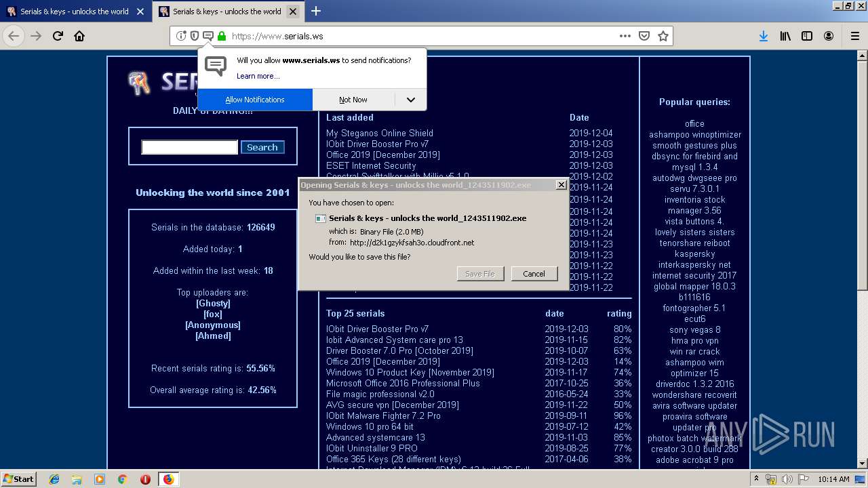Open the Firefox hamburger menu

coord(854,36)
